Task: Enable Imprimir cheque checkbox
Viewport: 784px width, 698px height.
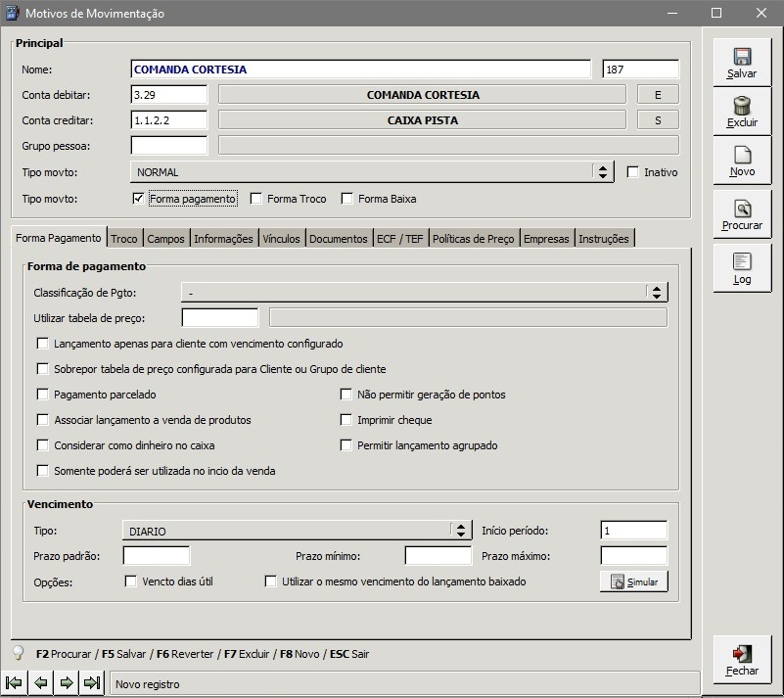Action: (346, 420)
